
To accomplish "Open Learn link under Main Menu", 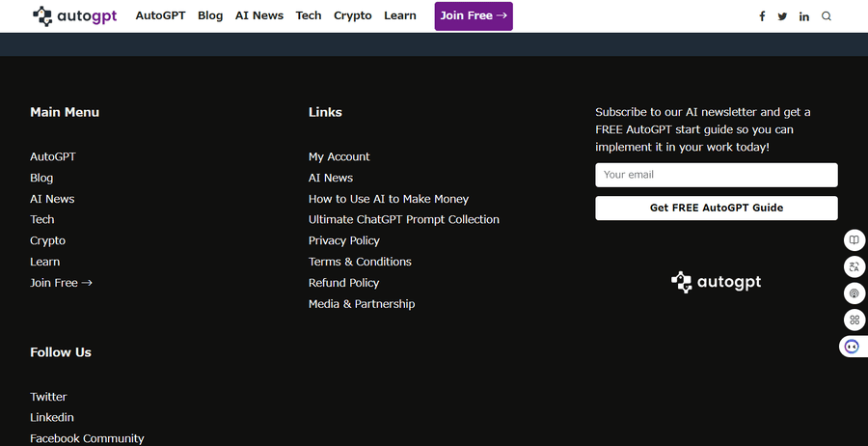I will (44, 262).
